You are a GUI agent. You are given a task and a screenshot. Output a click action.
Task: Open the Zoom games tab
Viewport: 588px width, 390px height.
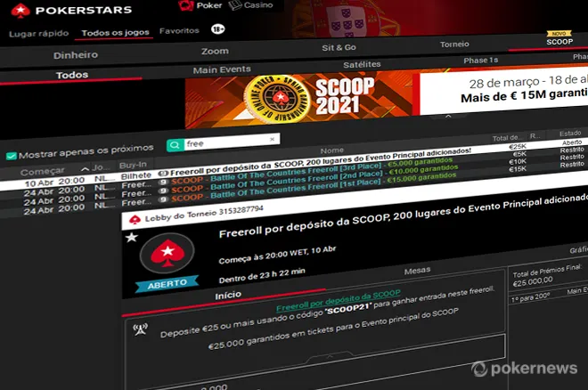(x=215, y=51)
